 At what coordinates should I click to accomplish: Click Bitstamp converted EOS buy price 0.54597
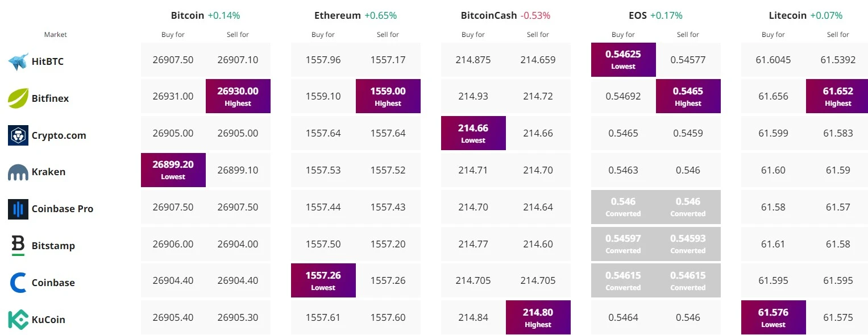623,243
